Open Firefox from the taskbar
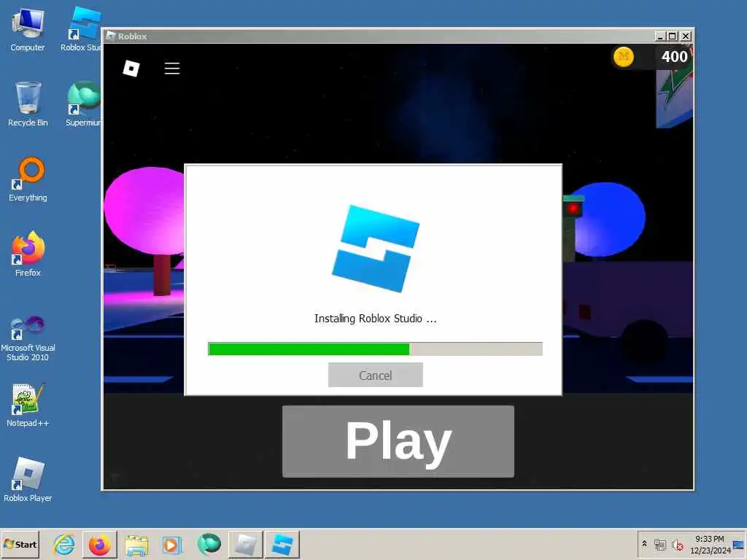 [x=99, y=544]
